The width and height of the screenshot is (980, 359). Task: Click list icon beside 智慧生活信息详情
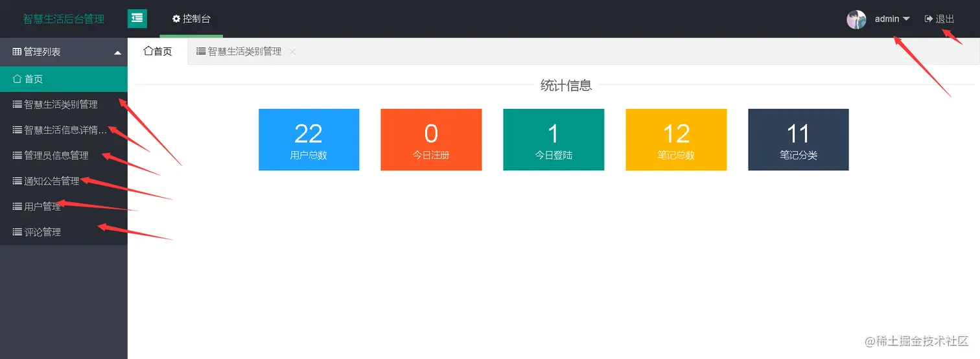tap(17, 130)
